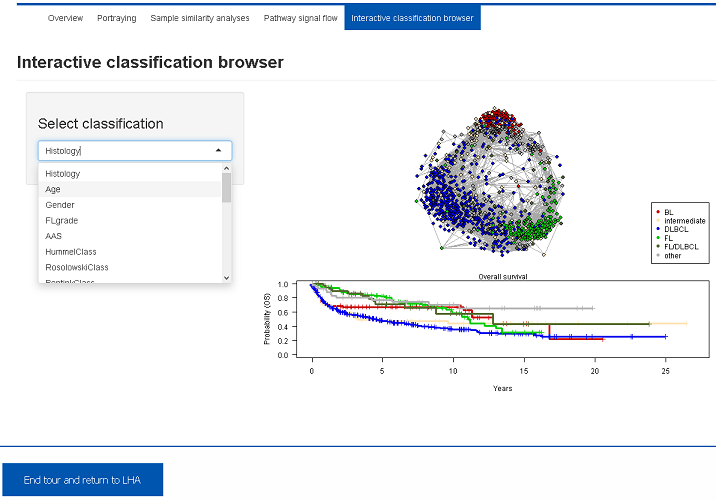Go to Sample similarity analyses tab
Screen dimensions: 716x501
201,18
